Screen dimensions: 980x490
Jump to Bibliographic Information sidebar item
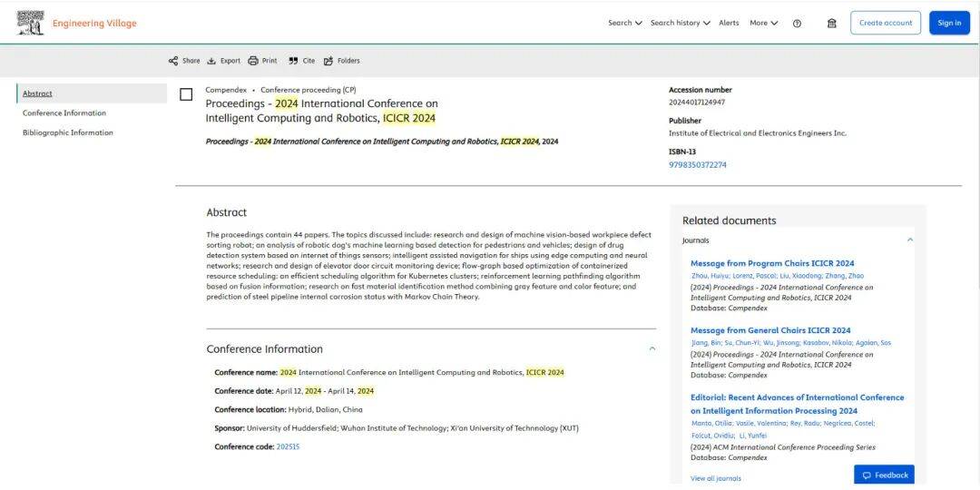coord(68,132)
